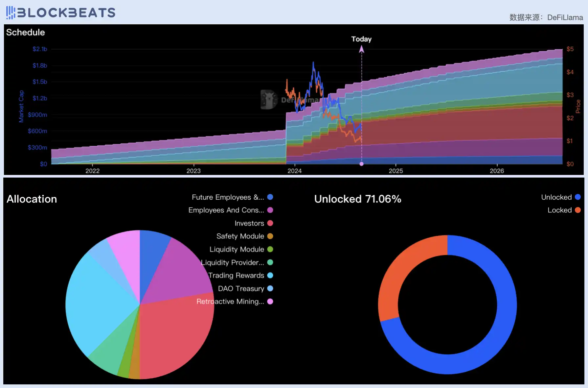Toggle Locked orange legend marker
Image resolution: width=588 pixels, height=388 pixels.
577,210
